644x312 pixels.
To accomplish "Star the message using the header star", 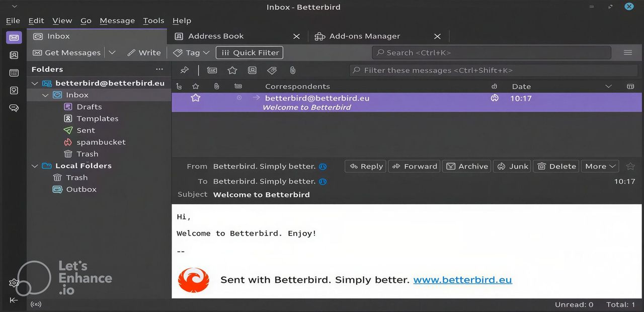I will click(x=630, y=166).
